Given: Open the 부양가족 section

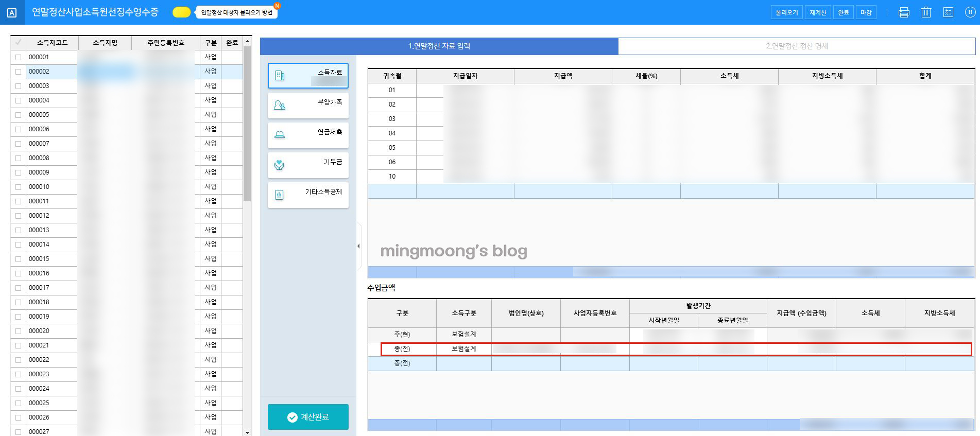Looking at the screenshot, I should pos(308,106).
